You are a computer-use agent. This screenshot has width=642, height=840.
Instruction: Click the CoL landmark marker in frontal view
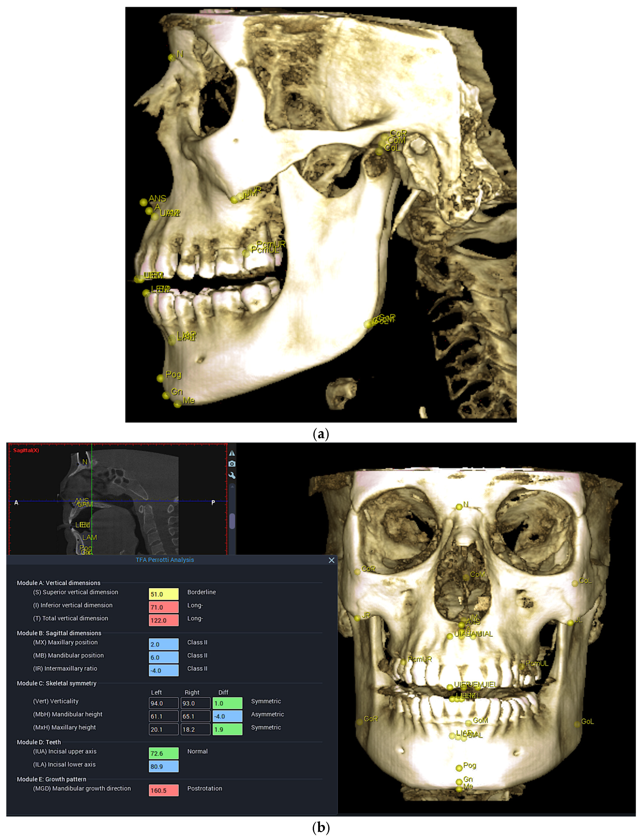click(x=574, y=583)
